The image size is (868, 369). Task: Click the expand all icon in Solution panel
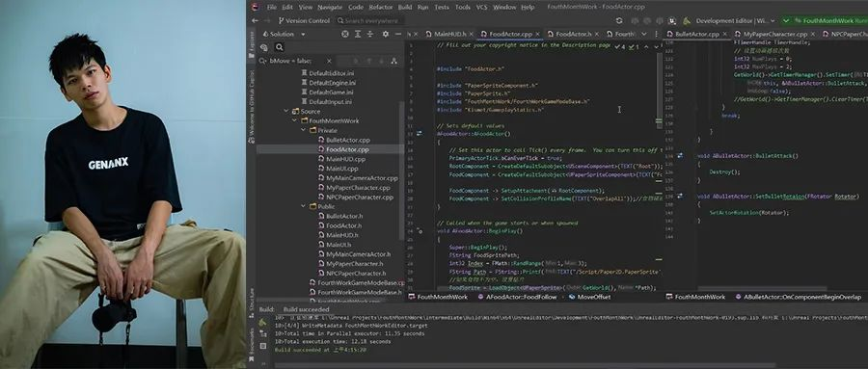pyautogui.click(x=357, y=34)
